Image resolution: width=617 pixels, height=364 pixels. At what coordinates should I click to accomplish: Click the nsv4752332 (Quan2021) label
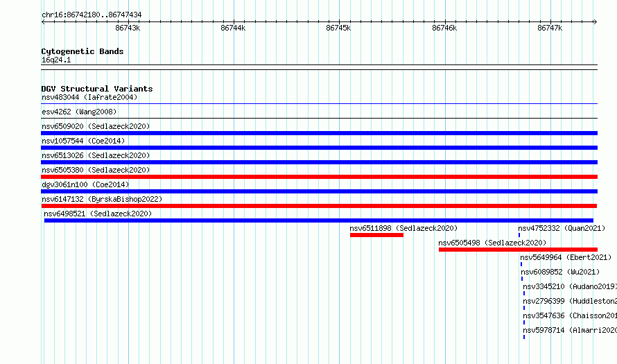pyautogui.click(x=562, y=228)
